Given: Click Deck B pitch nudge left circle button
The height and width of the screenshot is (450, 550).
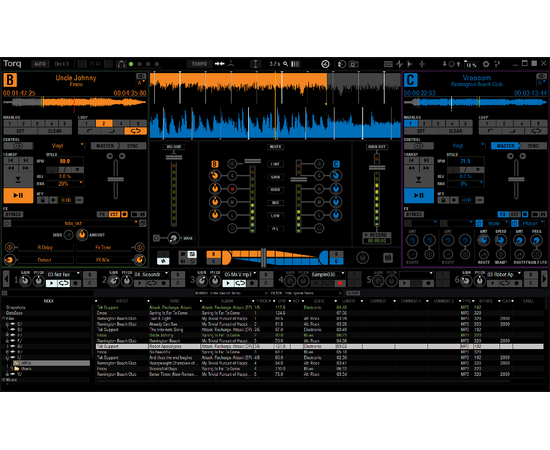Looking at the screenshot, I should 110,156.
